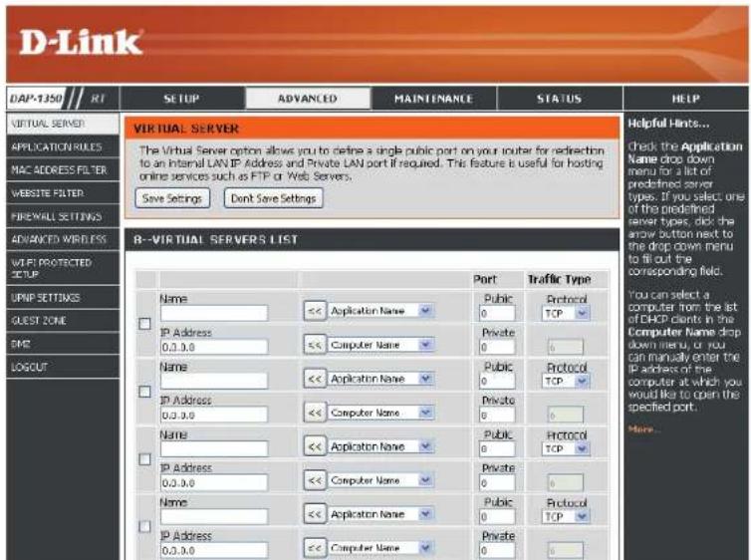Click third row Computer Name << arrow button
This screenshot has width=751, height=560.
coord(315,480)
